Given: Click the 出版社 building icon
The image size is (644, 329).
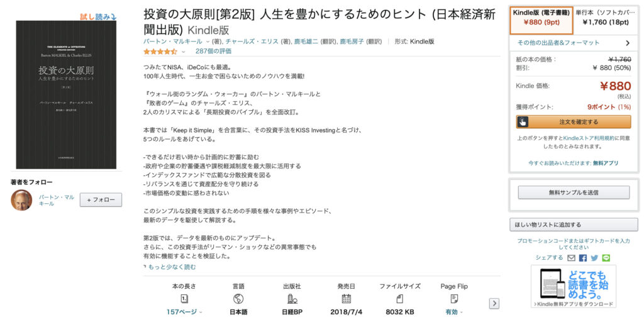Looking at the screenshot, I should [292, 299].
